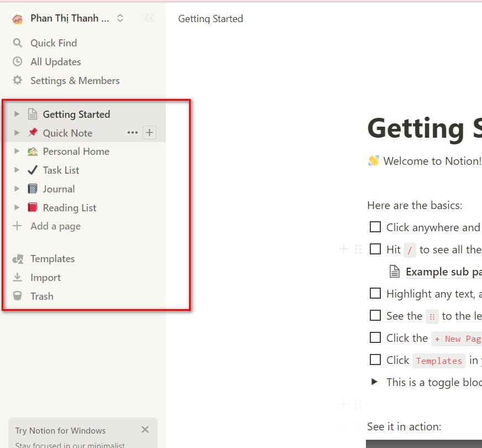The height and width of the screenshot is (448, 482).
Task: Click the Reading List red book icon
Action: point(33,207)
